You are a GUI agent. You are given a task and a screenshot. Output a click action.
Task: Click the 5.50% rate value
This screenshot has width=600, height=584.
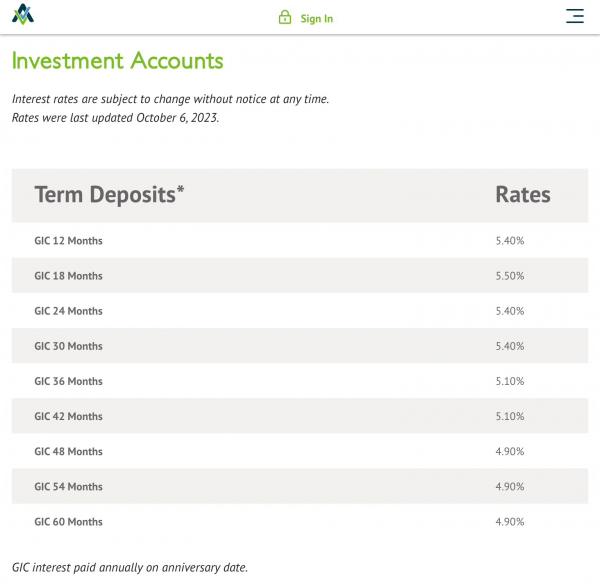point(509,276)
